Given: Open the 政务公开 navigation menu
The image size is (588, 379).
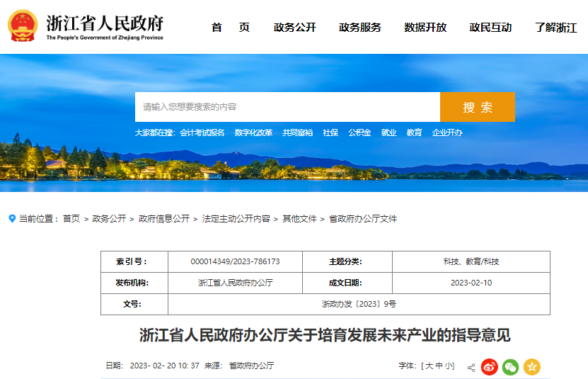Looking at the screenshot, I should 295,28.
